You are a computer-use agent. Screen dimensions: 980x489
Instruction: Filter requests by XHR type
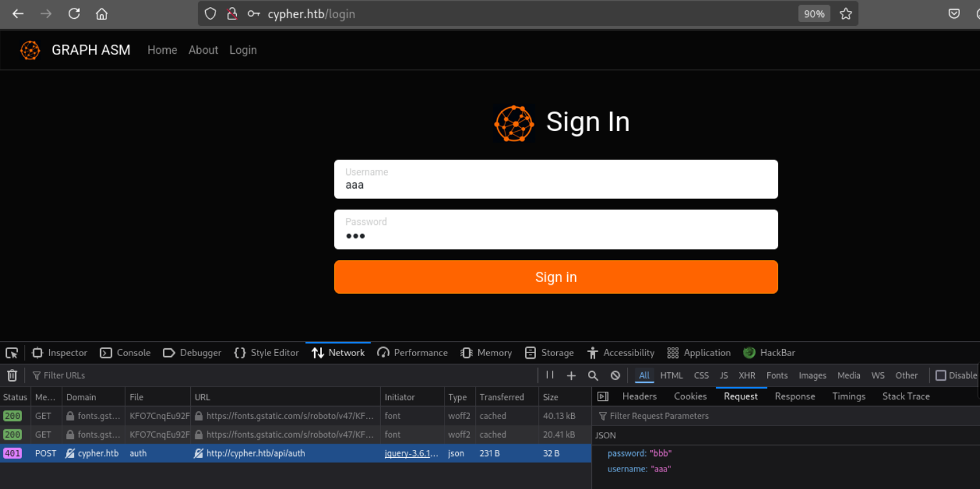[746, 376]
